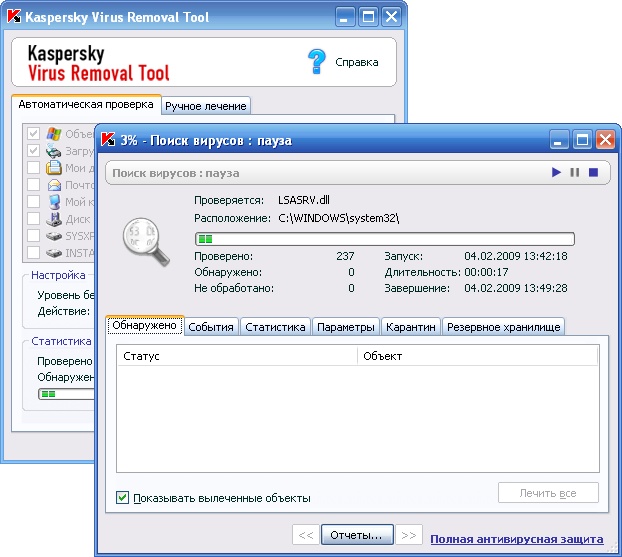
Task: Pause the virus scan
Action: coord(574,172)
